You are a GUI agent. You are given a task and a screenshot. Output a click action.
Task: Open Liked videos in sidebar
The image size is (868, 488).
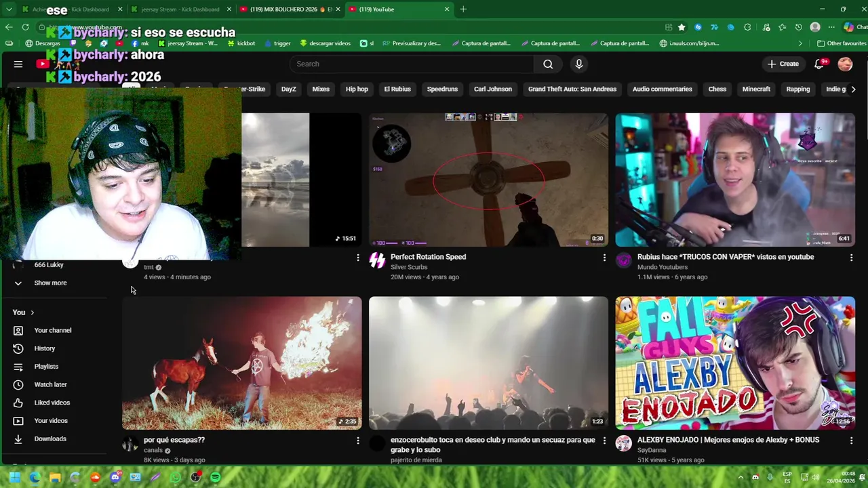click(54, 403)
